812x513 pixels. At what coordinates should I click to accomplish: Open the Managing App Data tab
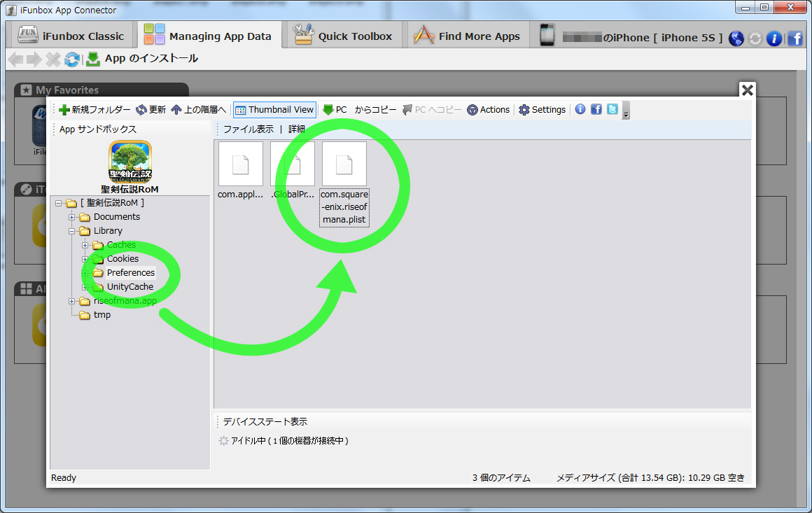click(x=208, y=36)
